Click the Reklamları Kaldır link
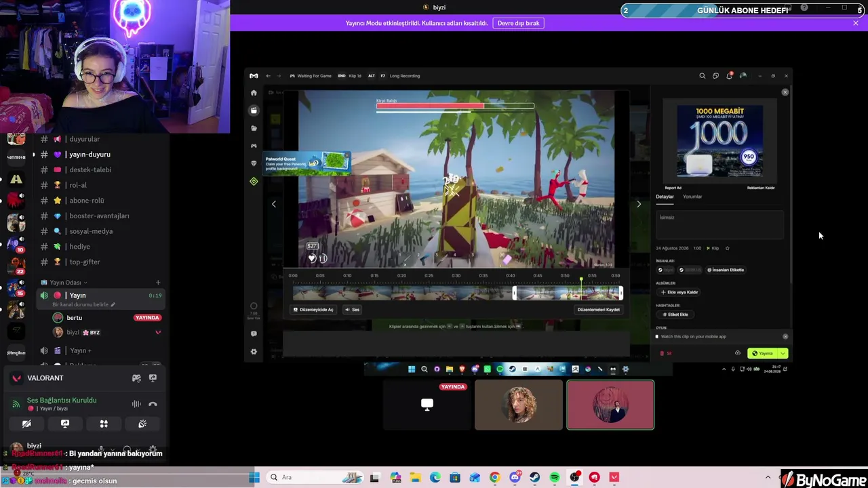 click(761, 188)
